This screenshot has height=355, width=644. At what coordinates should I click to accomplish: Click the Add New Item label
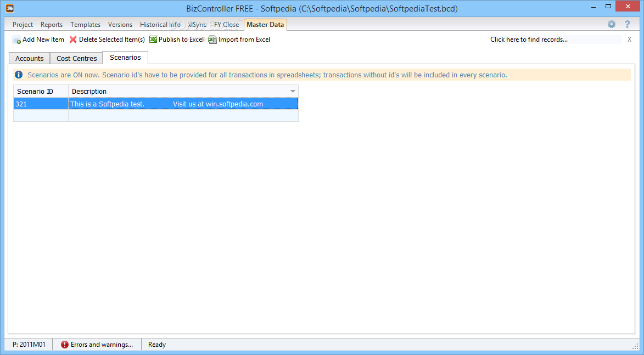[x=43, y=40]
